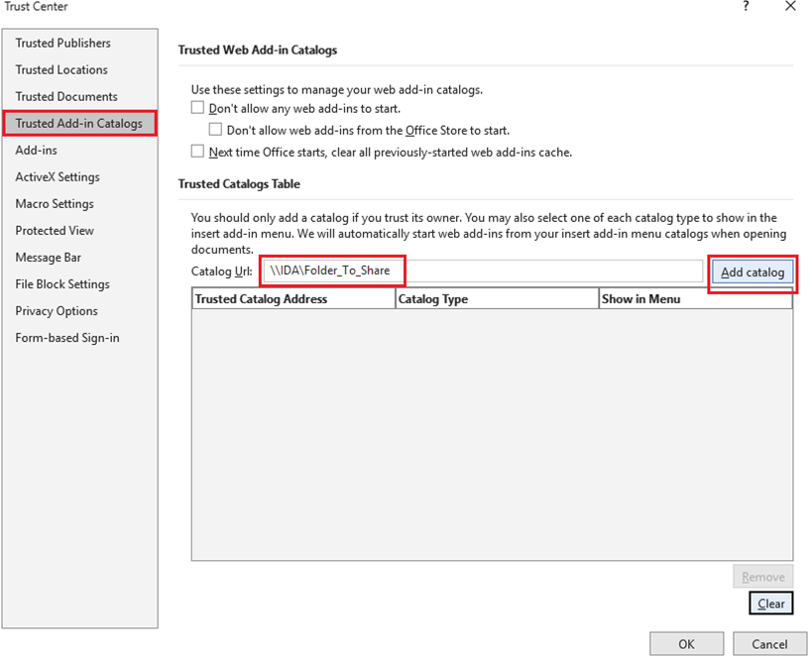This screenshot has width=812, height=659.
Task: Select Form-based Sign-in settings
Action: point(67,337)
